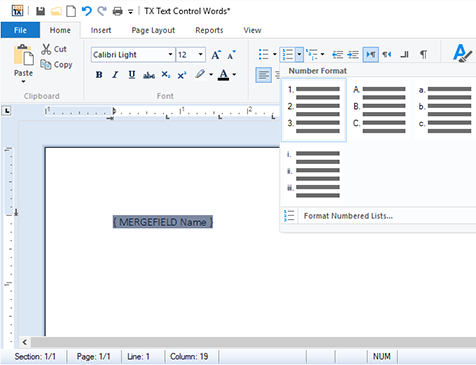476x365 pixels.
Task: Switch to the Home tab
Action: click(60, 30)
